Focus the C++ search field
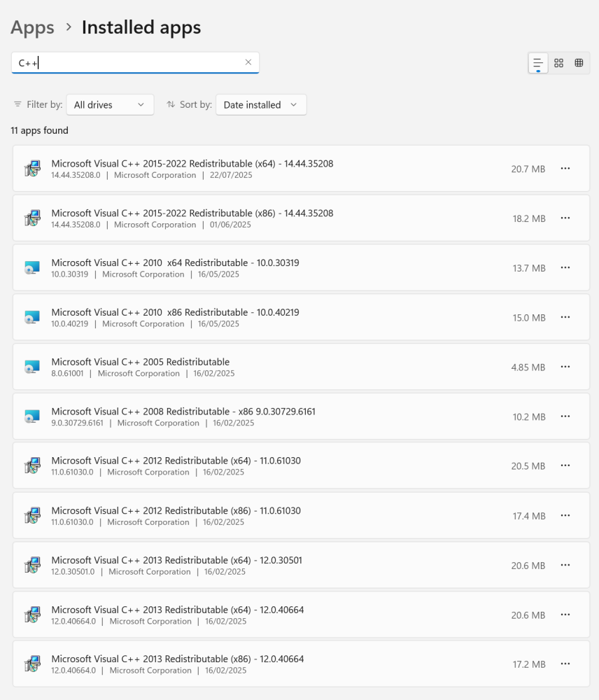 click(x=135, y=62)
